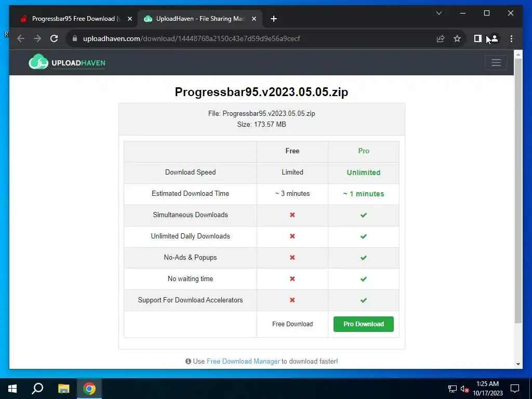The image size is (532, 399).
Task: Open the notification center icon
Action: (x=515, y=389)
